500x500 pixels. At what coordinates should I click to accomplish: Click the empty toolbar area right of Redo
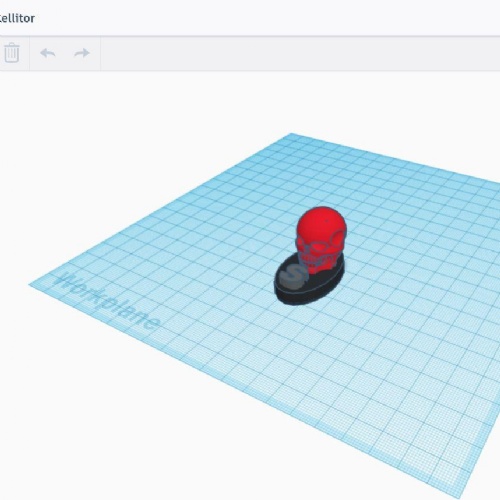(x=300, y=53)
